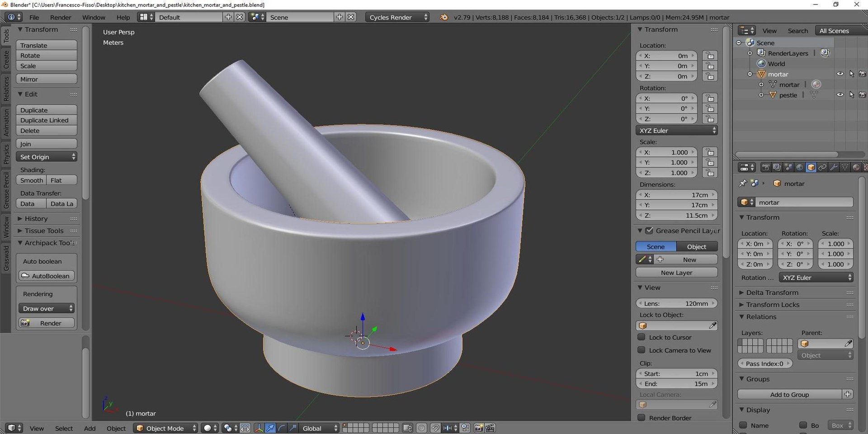Open the World properties tab globe icon
This screenshot has width=868, height=434.
coord(800,168)
